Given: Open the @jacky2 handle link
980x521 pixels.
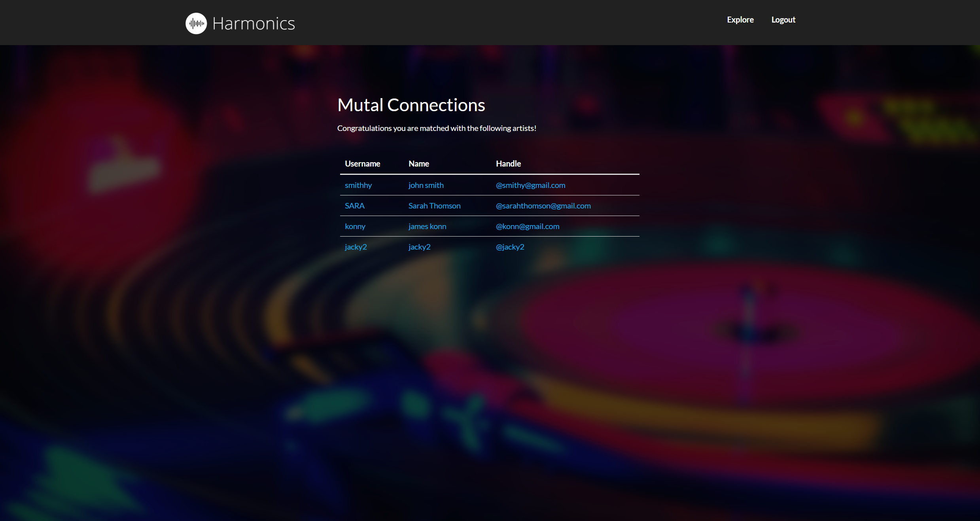Looking at the screenshot, I should click(510, 247).
